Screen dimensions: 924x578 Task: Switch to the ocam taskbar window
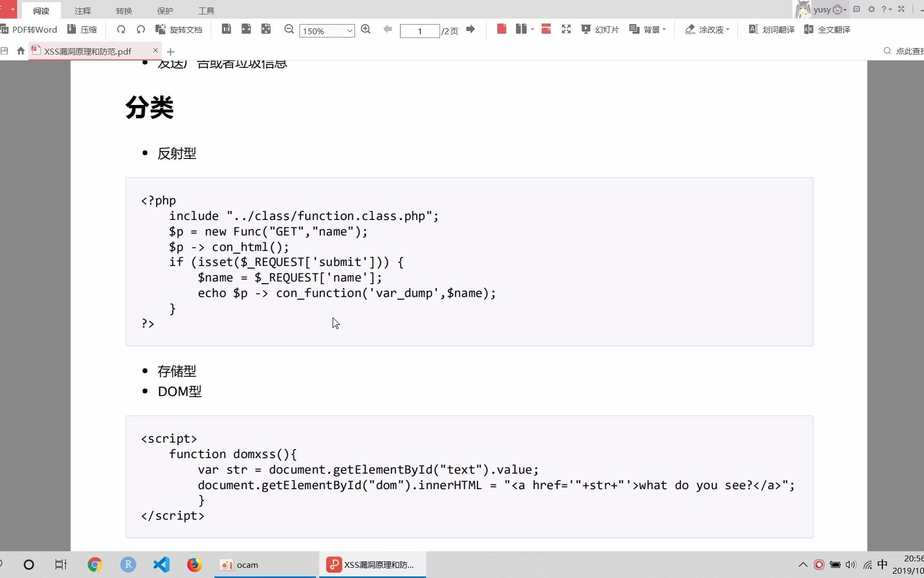pyautogui.click(x=266, y=565)
